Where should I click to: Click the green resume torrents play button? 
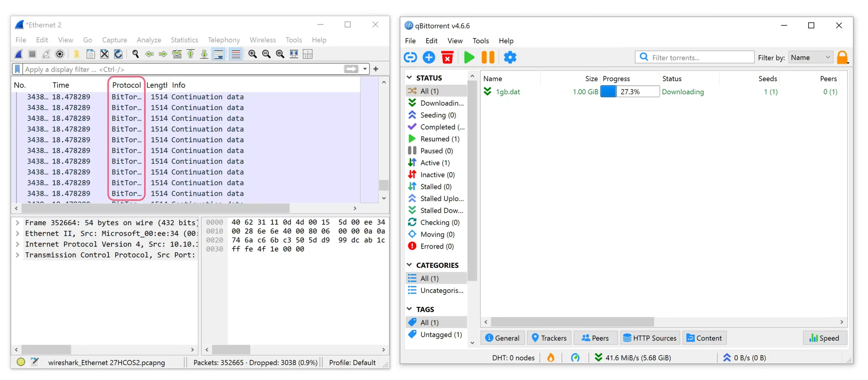tap(469, 57)
